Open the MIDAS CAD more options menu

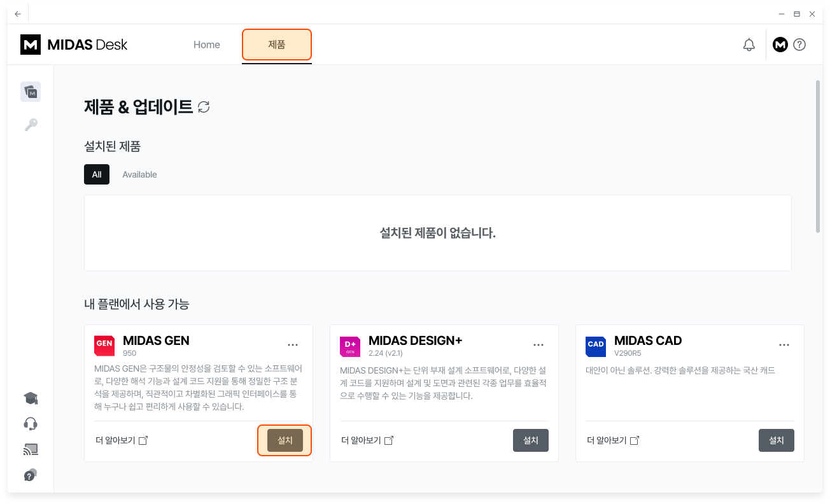[784, 345]
